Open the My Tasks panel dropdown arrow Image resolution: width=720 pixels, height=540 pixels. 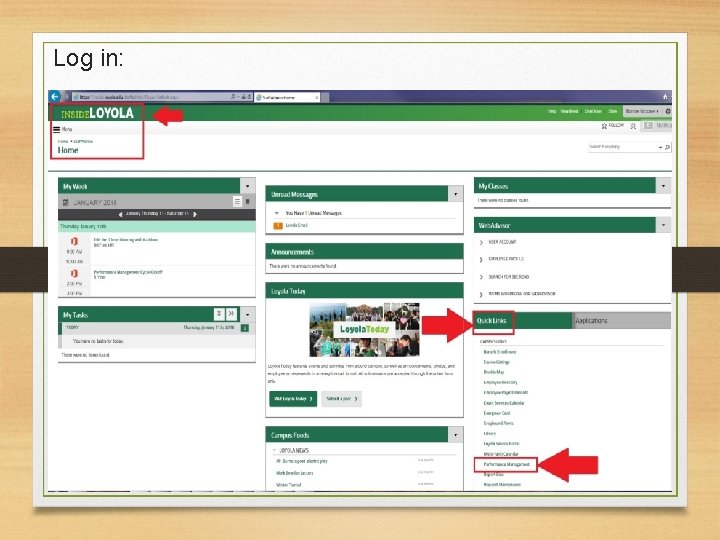pos(248,315)
